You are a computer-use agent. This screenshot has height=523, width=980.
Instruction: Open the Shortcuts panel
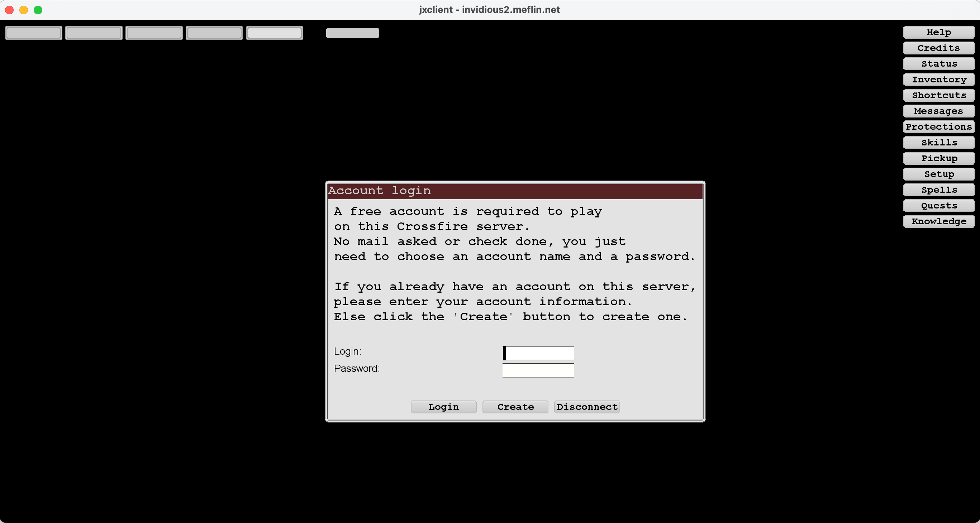[x=938, y=95]
